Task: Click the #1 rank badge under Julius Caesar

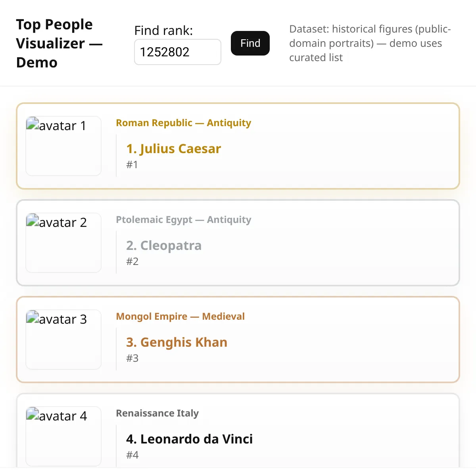Action: [x=132, y=164]
